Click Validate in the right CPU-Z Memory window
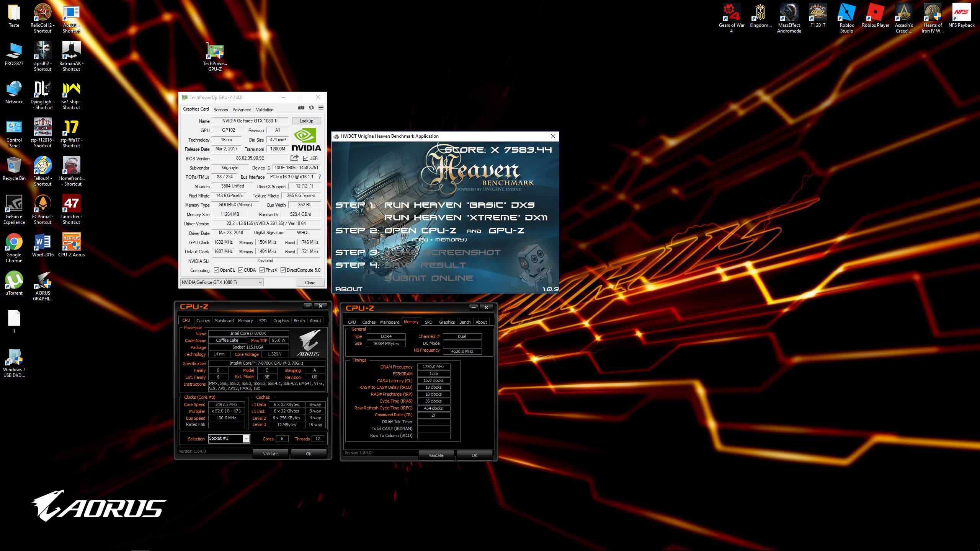This screenshot has width=980, height=551. (x=436, y=455)
